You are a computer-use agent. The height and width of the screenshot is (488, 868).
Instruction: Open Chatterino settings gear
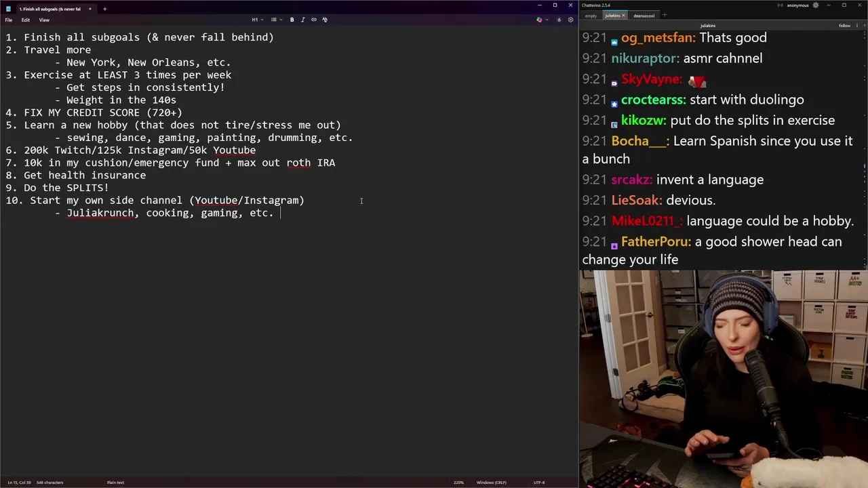[x=816, y=5]
